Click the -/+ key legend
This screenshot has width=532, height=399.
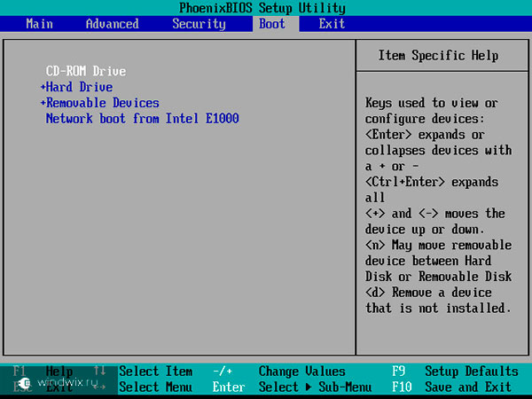tap(223, 371)
